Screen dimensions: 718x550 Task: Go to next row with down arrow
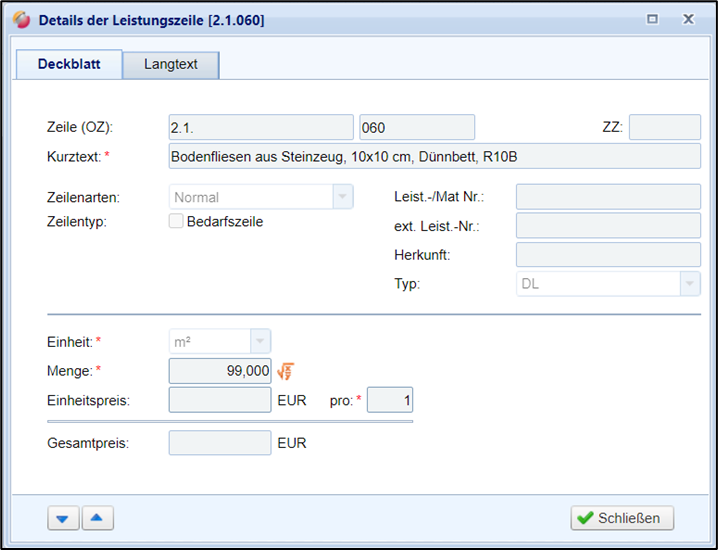click(62, 518)
